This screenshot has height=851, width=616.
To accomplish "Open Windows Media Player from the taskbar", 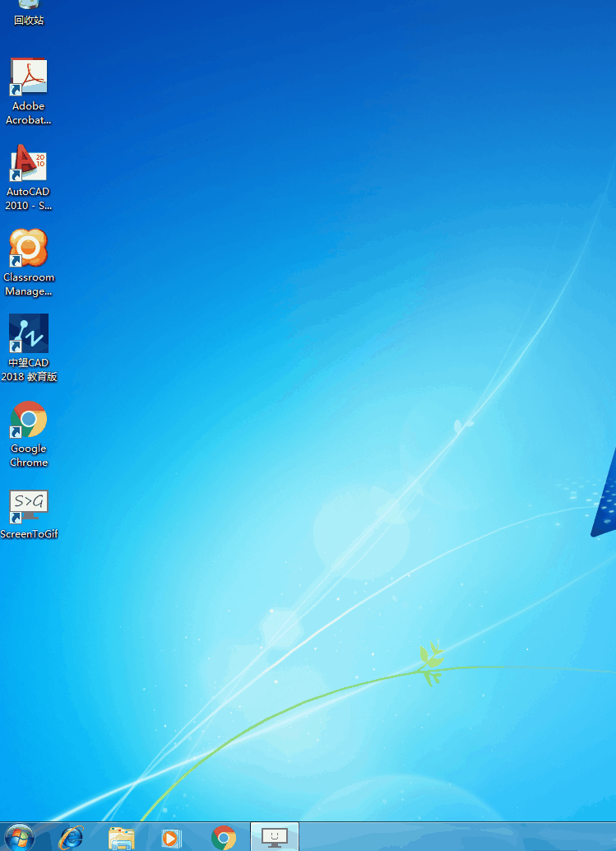I will click(171, 838).
